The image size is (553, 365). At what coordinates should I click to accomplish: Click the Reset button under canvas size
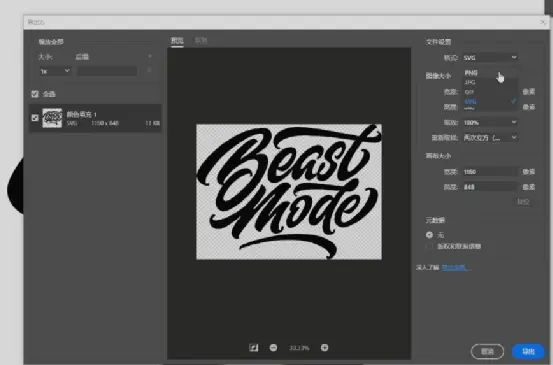click(523, 202)
